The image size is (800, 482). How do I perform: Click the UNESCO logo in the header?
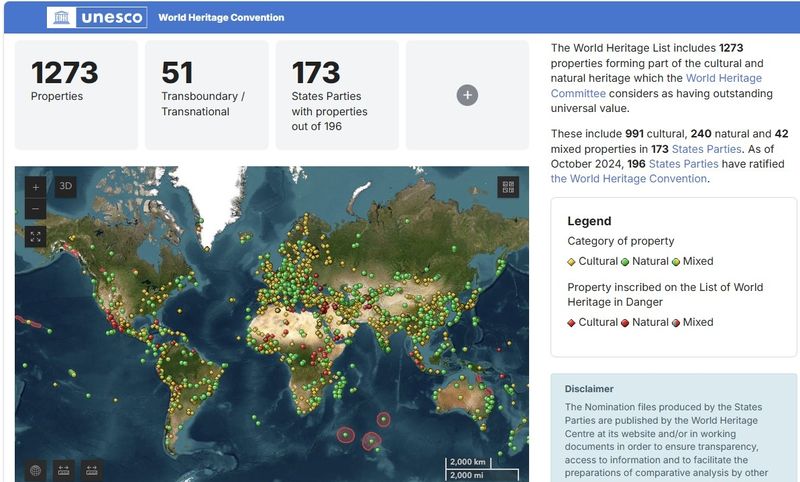[97, 17]
